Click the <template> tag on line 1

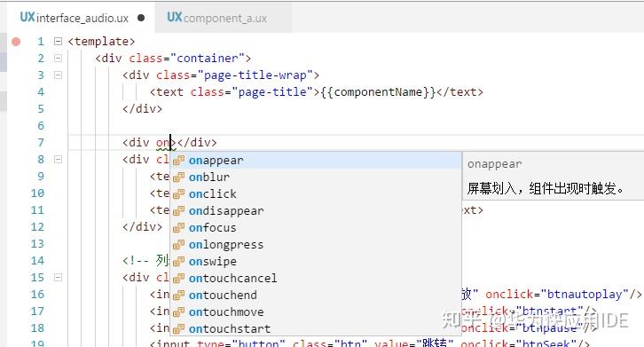coord(101,41)
